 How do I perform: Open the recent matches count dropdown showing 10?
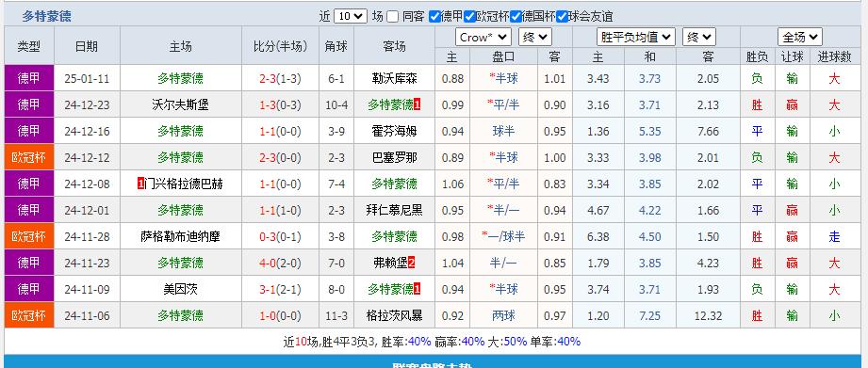351,17
